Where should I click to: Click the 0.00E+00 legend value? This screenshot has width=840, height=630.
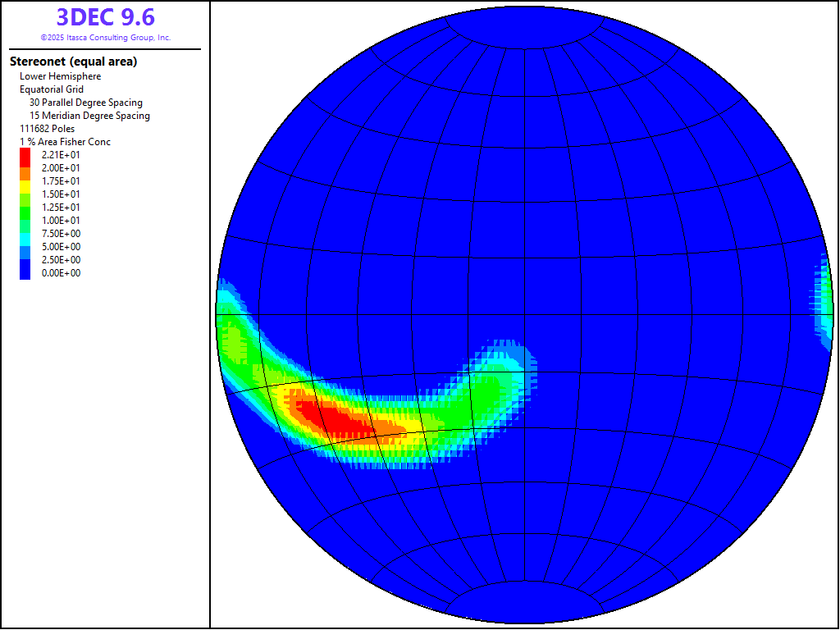click(61, 273)
